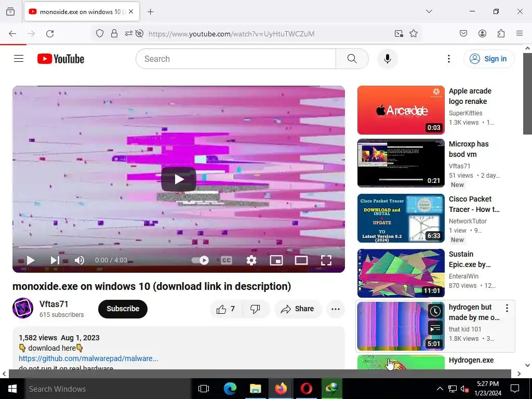Open the GitHub malwarepad download link
532x399 pixels.
tap(88, 358)
